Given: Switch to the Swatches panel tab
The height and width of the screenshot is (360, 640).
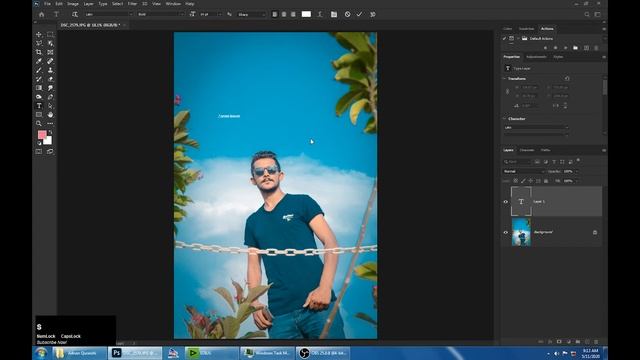Looking at the screenshot, I should click(526, 29).
